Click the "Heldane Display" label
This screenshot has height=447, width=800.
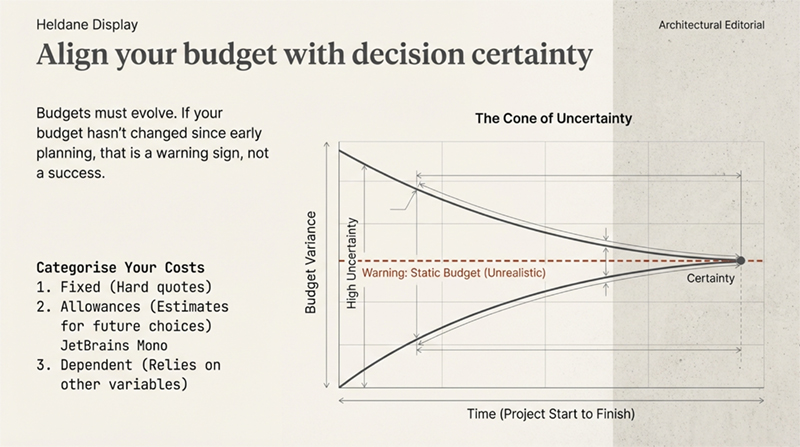(75, 24)
